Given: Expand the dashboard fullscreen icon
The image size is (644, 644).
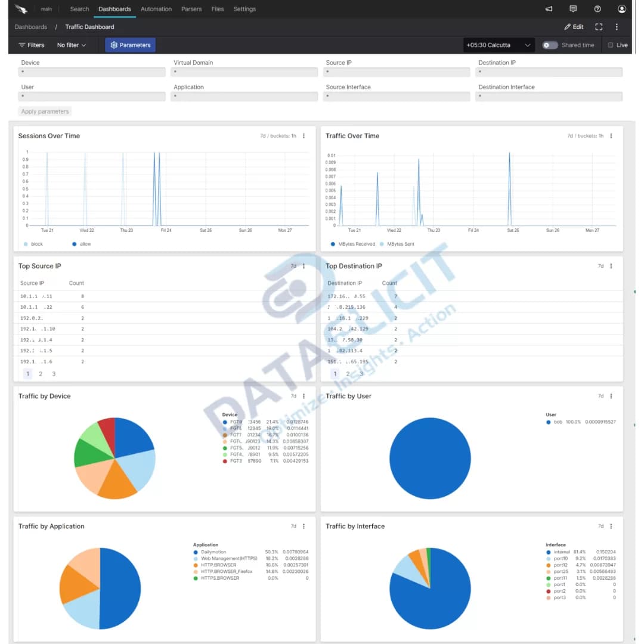Looking at the screenshot, I should coord(599,26).
